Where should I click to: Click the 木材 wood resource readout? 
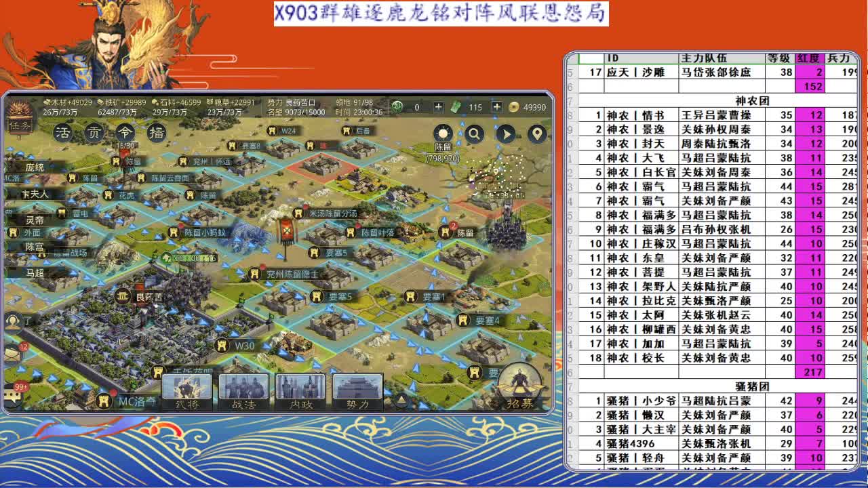67,102
